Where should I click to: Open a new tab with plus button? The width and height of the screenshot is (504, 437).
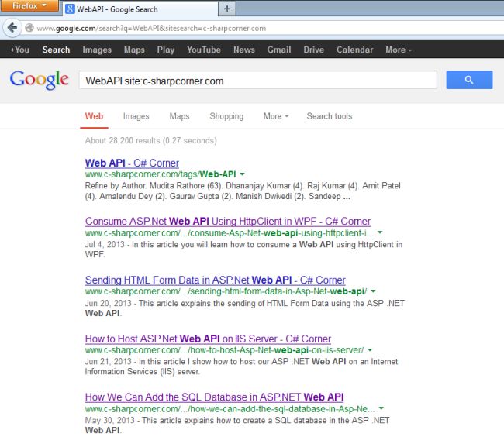click(x=227, y=9)
